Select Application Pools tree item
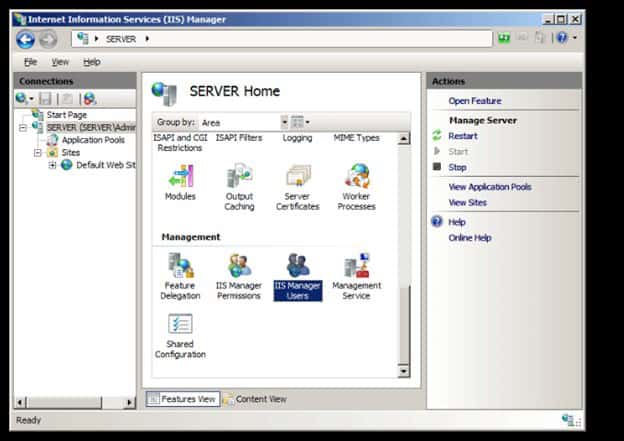Viewport: 624px width, 441px height. click(x=93, y=140)
